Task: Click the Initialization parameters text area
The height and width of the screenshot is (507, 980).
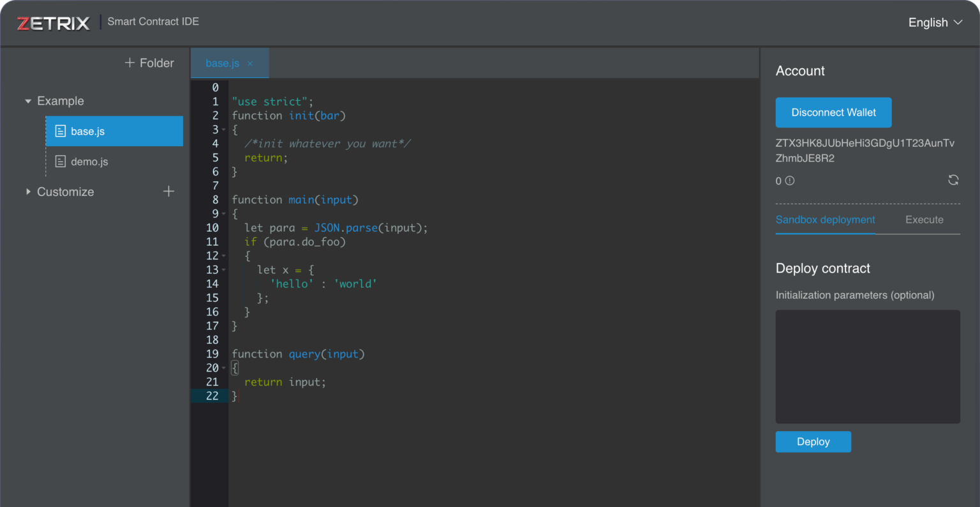Action: [x=867, y=367]
